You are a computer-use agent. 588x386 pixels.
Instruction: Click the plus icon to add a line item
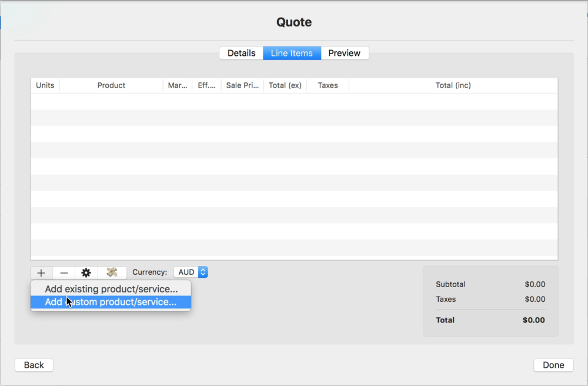pos(41,272)
